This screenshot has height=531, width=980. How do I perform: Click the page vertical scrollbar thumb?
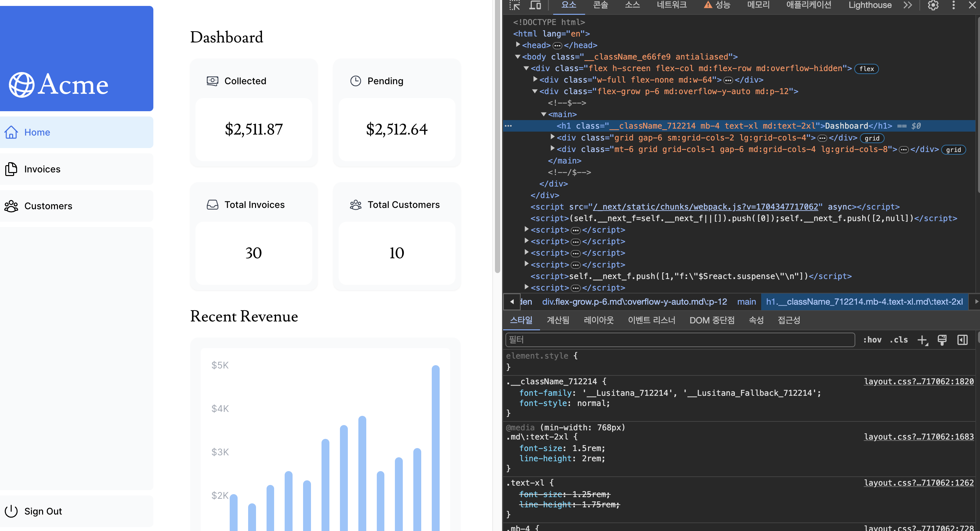pyautogui.click(x=497, y=137)
